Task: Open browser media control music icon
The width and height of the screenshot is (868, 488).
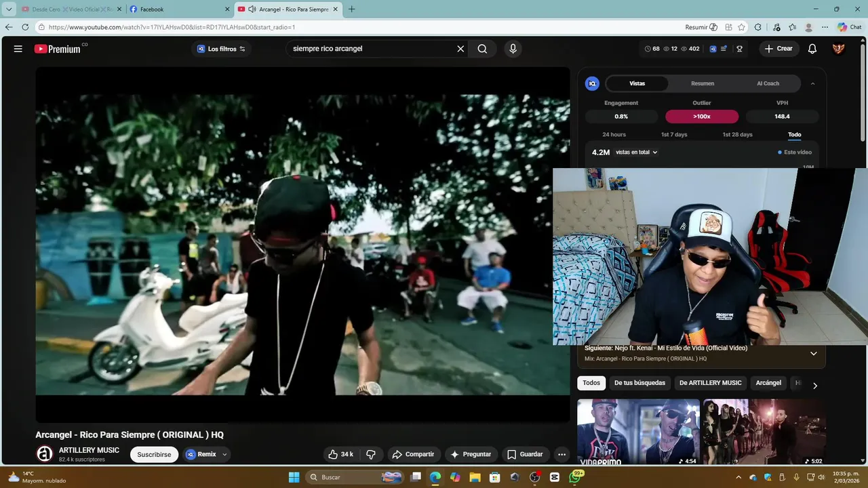Action: [776, 27]
